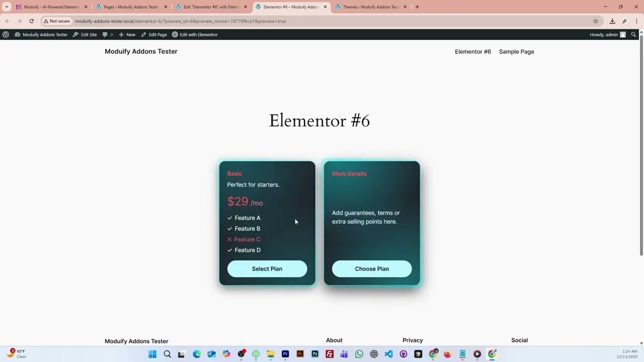Open Microsoft Edge from the taskbar

click(196, 353)
